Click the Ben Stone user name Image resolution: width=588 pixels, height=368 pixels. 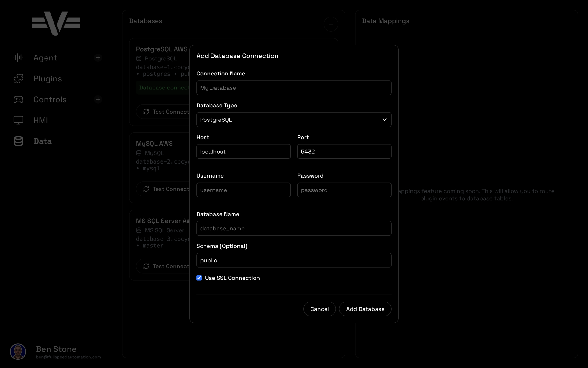coord(56,349)
